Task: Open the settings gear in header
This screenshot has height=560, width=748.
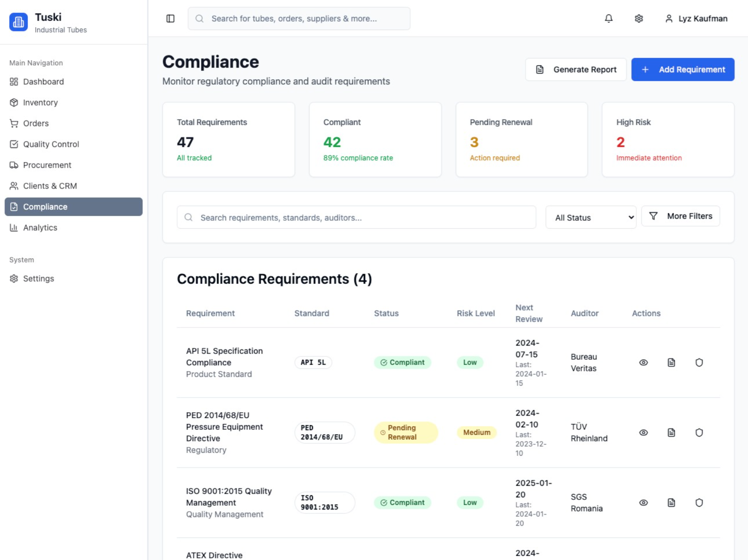Action: point(639,18)
